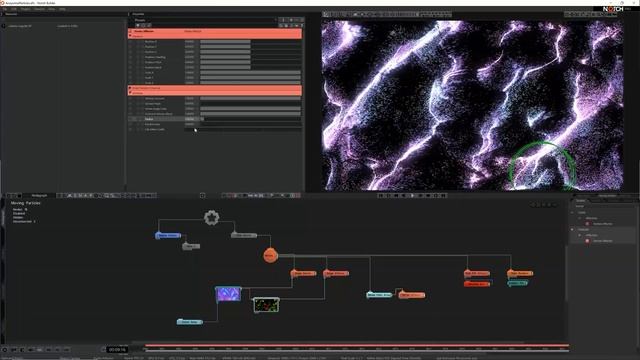The image size is (640, 360).
Task: Open the green and red particle thumbnail node
Action: pos(266,304)
